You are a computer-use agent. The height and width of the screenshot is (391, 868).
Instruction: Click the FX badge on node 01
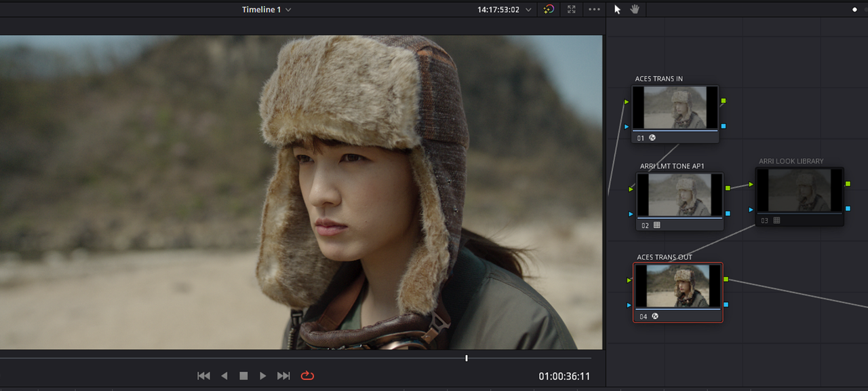click(x=652, y=137)
